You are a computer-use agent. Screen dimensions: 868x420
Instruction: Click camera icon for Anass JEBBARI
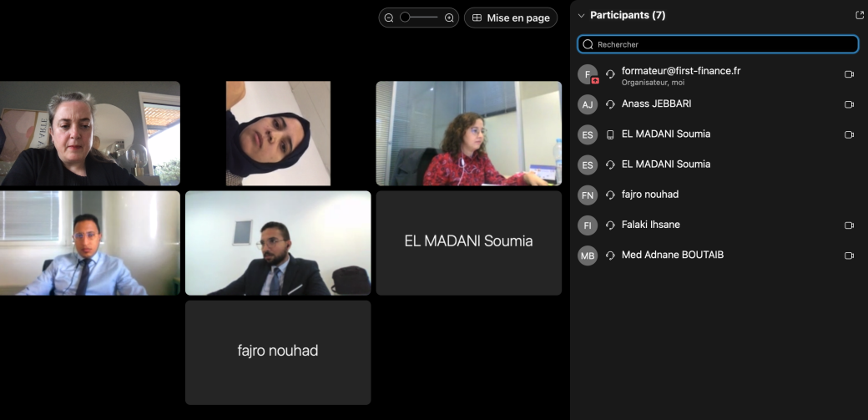tap(849, 104)
